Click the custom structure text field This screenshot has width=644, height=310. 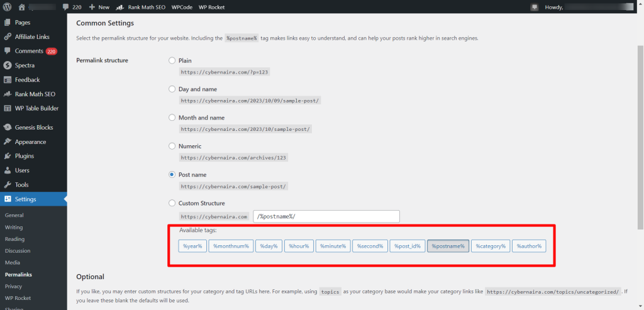click(x=326, y=216)
